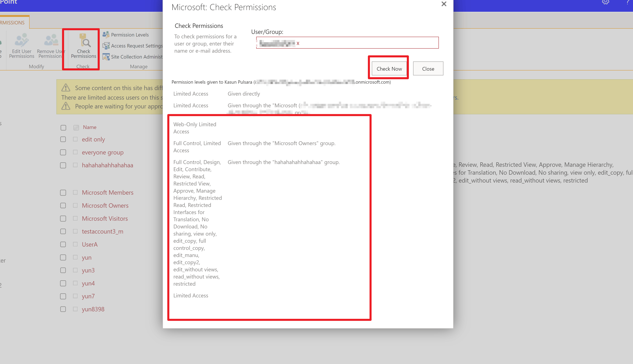Tick the Microsoft Owners checkbox
Image resolution: width=633 pixels, height=364 pixels.
(63, 205)
